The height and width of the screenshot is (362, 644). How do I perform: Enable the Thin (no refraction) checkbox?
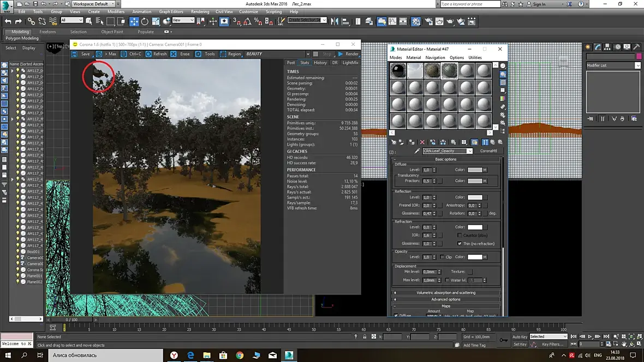[x=460, y=244]
